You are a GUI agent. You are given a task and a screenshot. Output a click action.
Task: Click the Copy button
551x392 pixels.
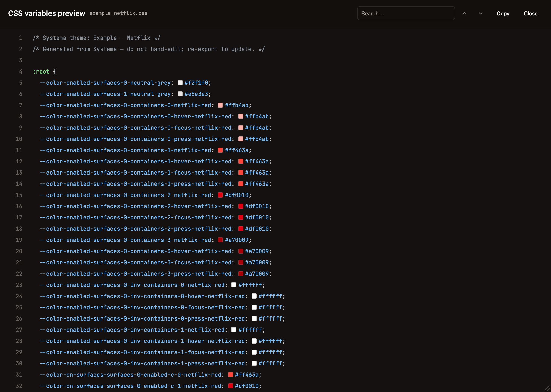503,14
